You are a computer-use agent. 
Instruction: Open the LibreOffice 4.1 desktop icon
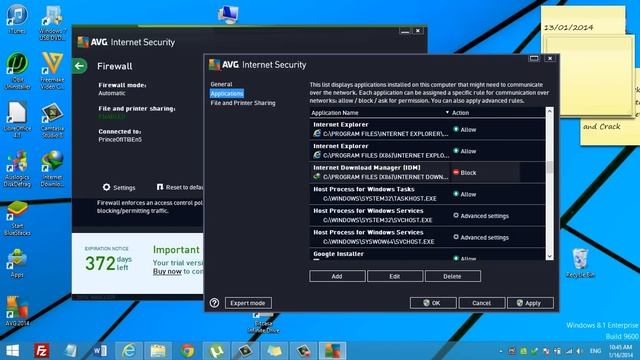click(17, 120)
